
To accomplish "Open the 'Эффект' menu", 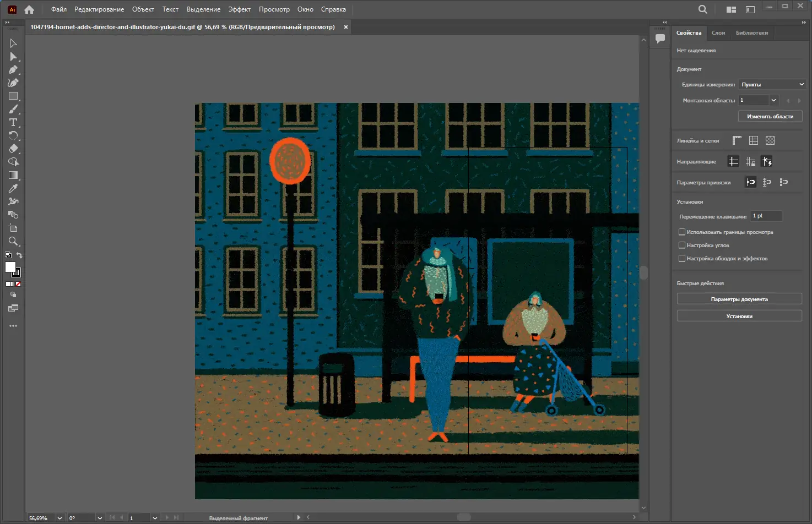I will [239, 9].
